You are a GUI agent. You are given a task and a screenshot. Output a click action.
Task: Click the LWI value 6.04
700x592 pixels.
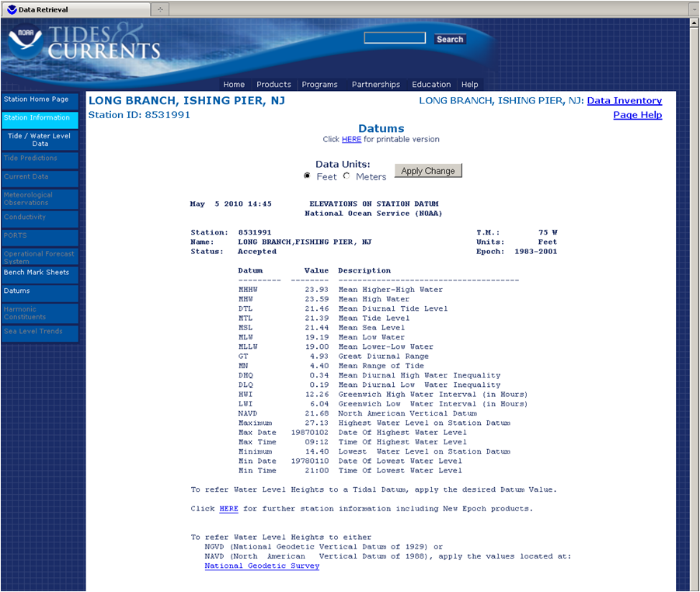pyautogui.click(x=319, y=404)
